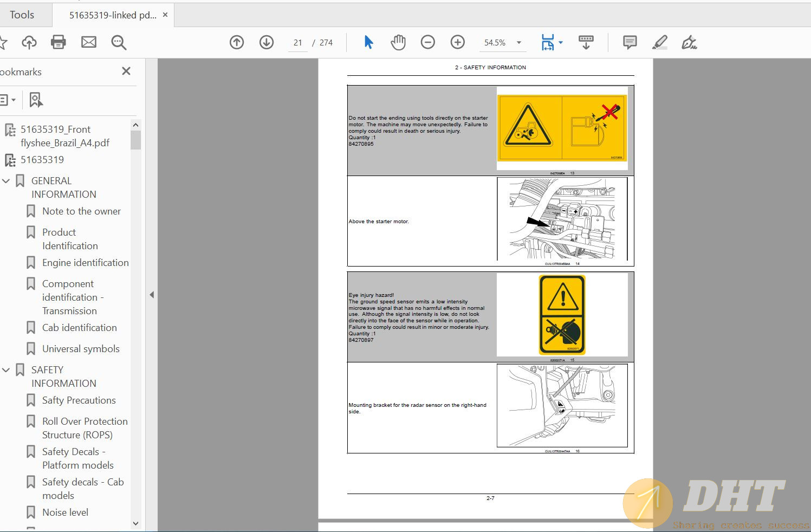This screenshot has width=811, height=532.
Task: Click the print icon in toolbar
Action: tap(58, 42)
